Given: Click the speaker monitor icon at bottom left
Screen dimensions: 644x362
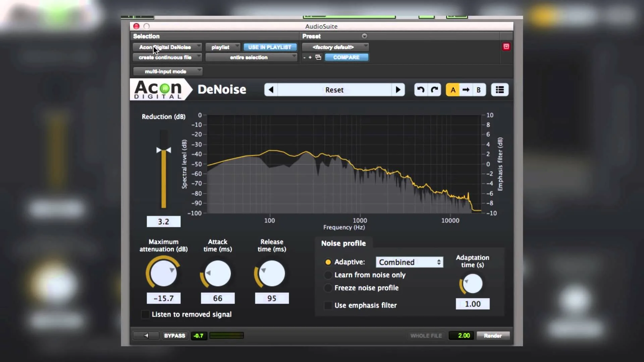Looking at the screenshot, I should (x=146, y=336).
